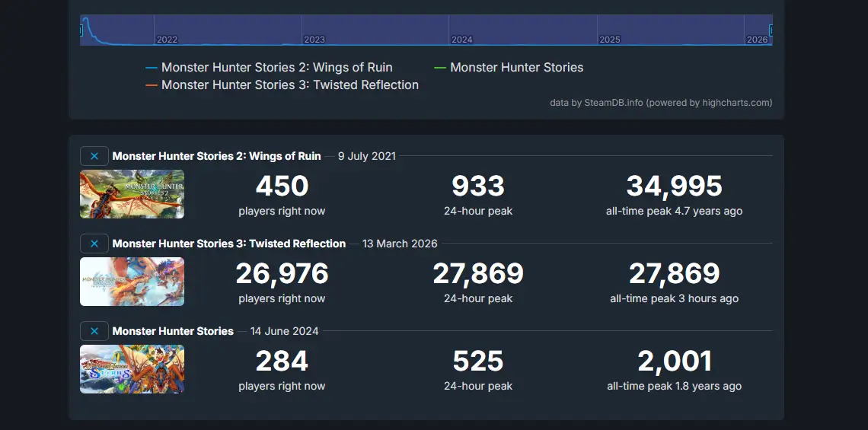Click the 2022 marker in the navigator
The width and height of the screenshot is (868, 430).
coord(166,40)
